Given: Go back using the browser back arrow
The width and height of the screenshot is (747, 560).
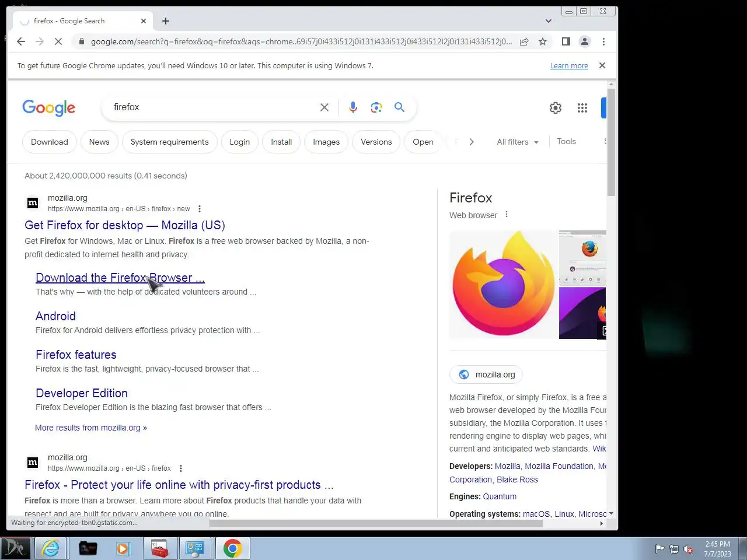Looking at the screenshot, I should click(21, 41).
